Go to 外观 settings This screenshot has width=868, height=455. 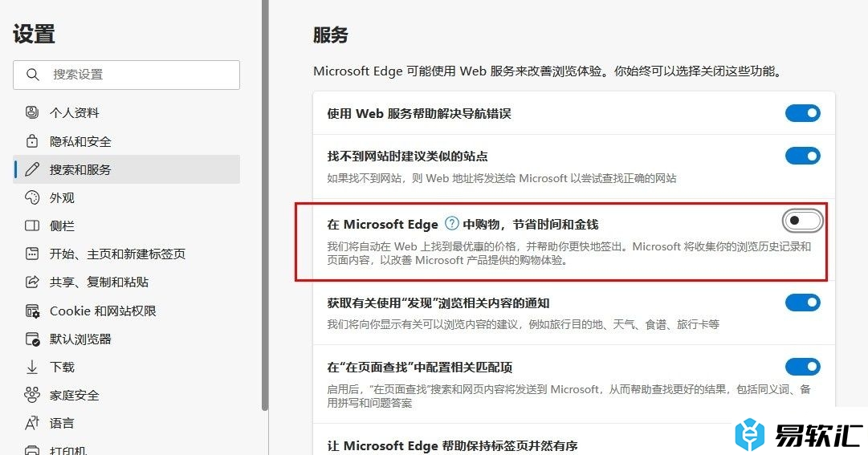click(127, 197)
